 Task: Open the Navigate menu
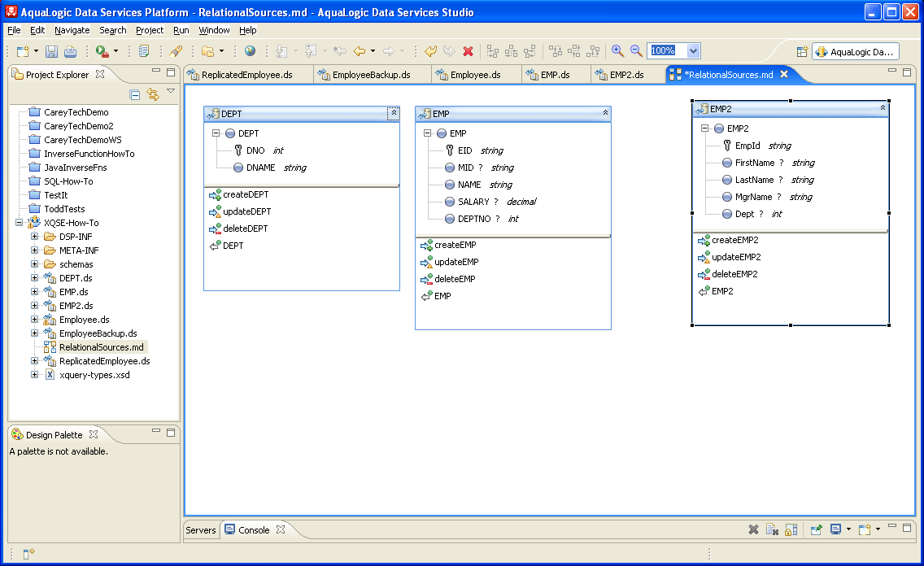72,30
